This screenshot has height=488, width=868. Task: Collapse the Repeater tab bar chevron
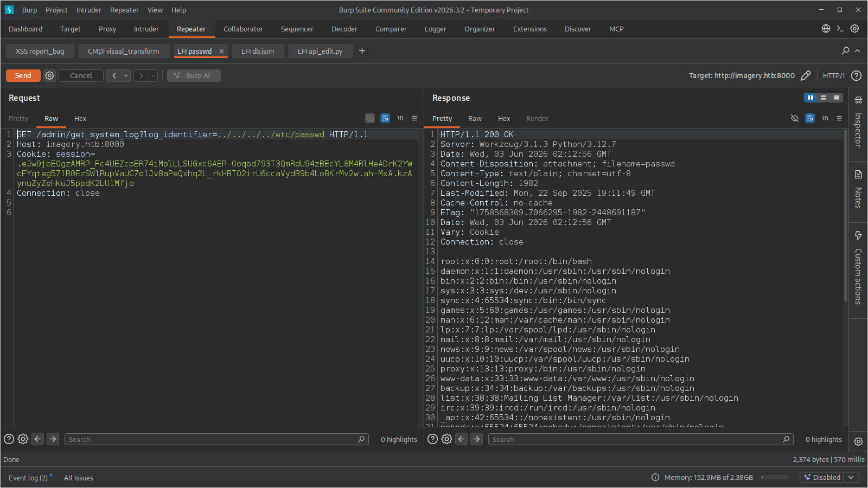tap(857, 50)
